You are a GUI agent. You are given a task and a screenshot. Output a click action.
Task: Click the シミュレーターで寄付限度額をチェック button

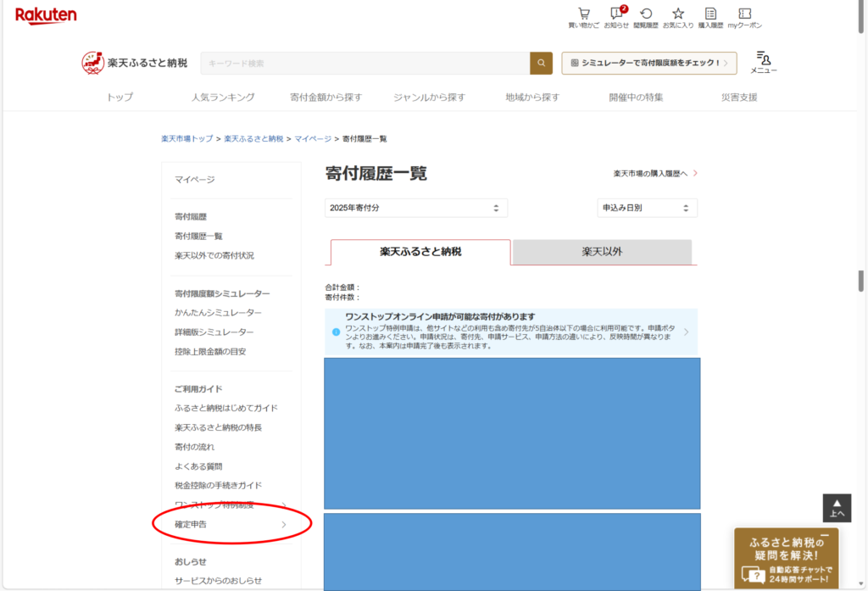click(x=648, y=63)
